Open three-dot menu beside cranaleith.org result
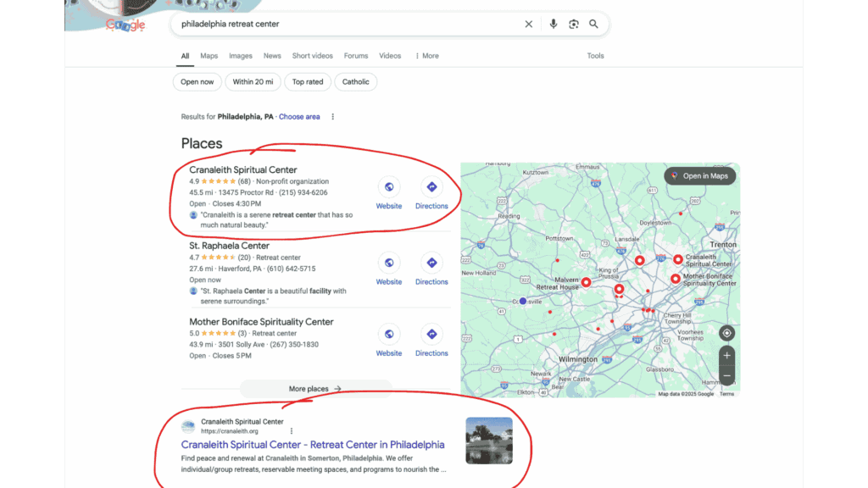 pos(292,431)
